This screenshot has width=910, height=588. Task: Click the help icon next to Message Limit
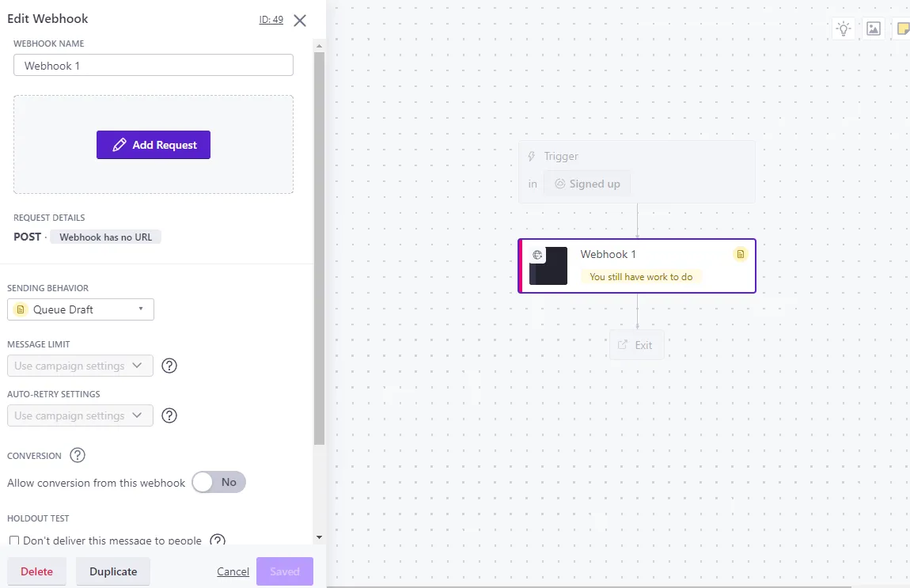(x=169, y=366)
